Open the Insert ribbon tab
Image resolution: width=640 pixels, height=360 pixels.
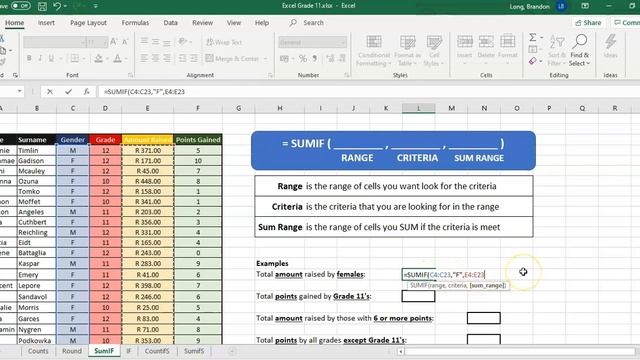pos(46,23)
